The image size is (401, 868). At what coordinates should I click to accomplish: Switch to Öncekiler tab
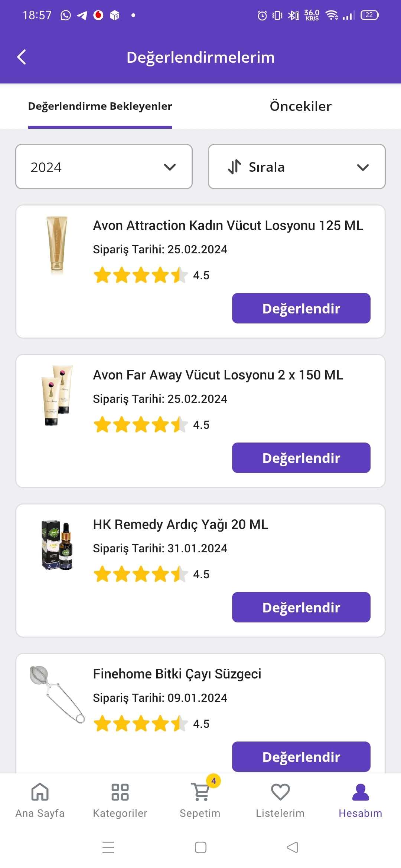click(x=300, y=106)
